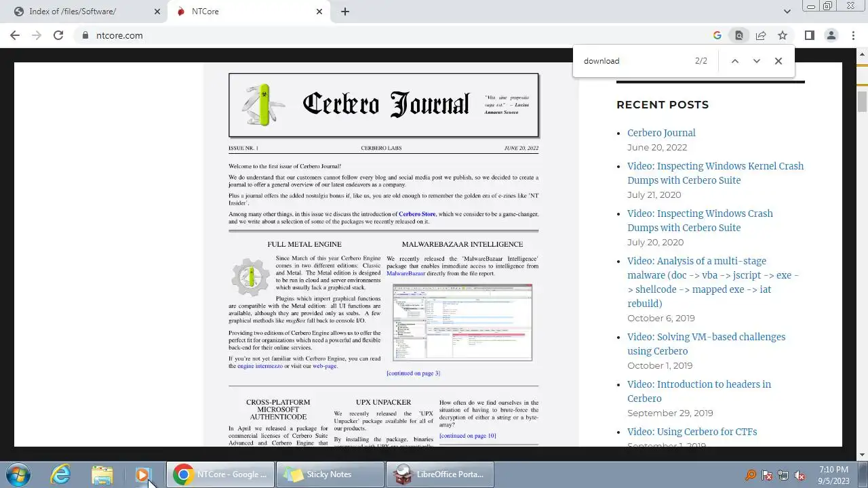868x488 pixels.
Task: Open Video: Inspecting Windows Kernel Crash Dumps post
Action: [x=715, y=173]
